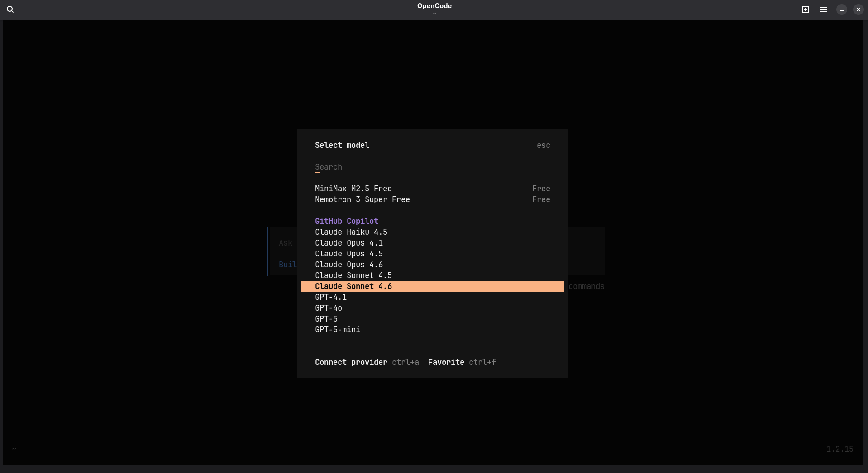Viewport: 868px width, 473px height.
Task: Minimize the OpenCode window
Action: pyautogui.click(x=841, y=9)
